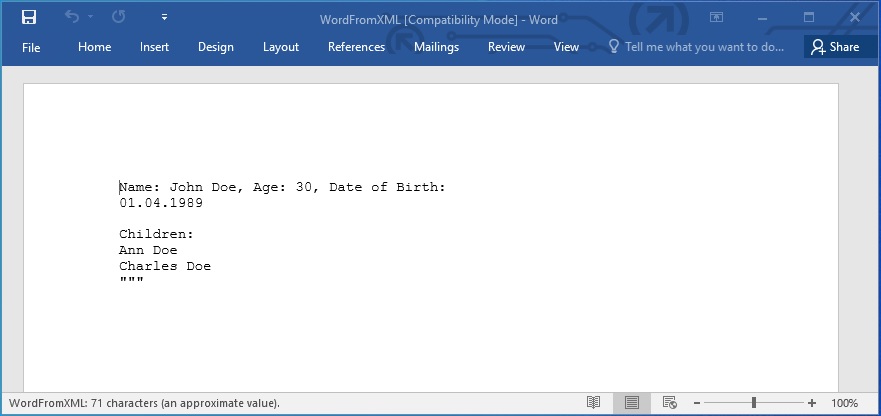The image size is (881, 416).
Task: Switch to Web Layout view
Action: (668, 403)
